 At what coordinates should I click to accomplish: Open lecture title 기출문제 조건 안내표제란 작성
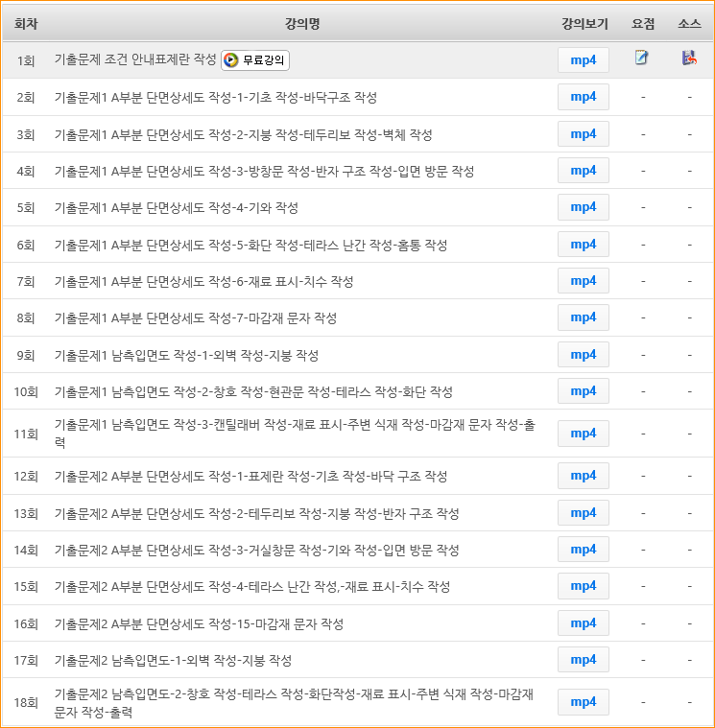[135, 59]
